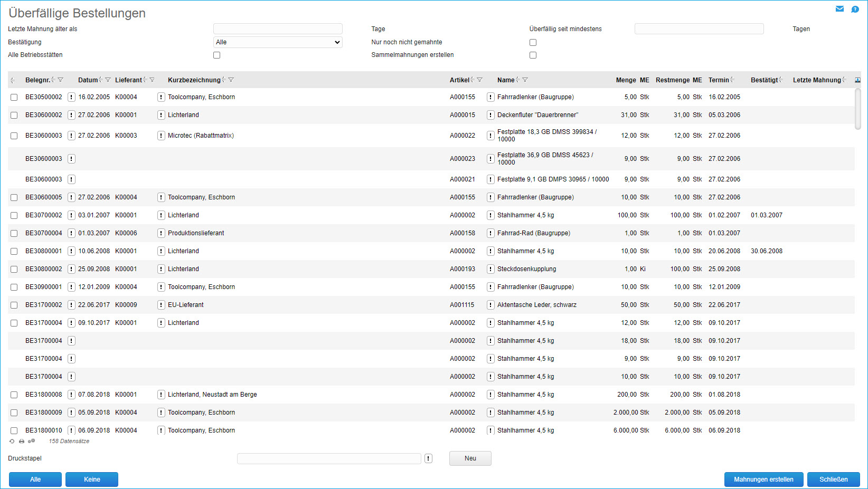Open info button next to BE30500002
Screen dimensions: 868x489
click(x=71, y=97)
